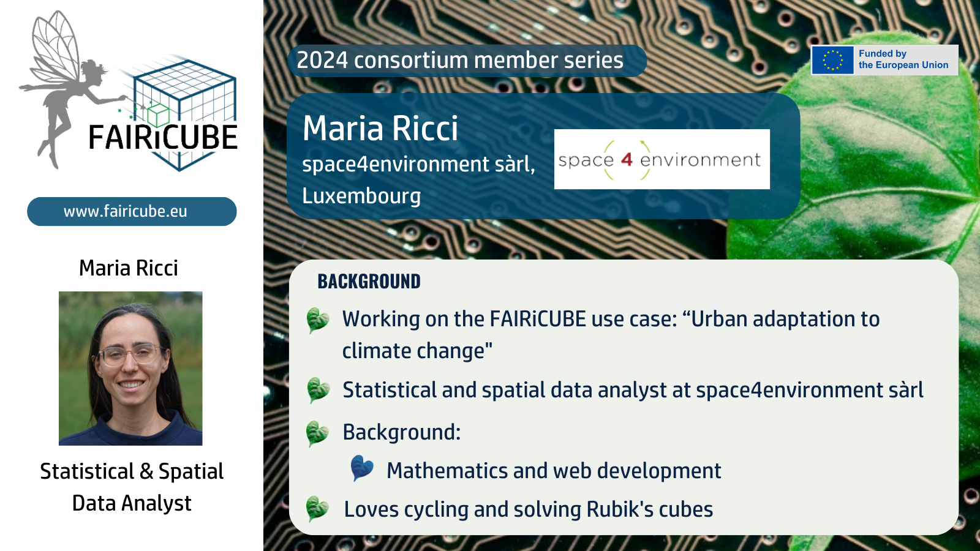980x551 pixels.
Task: Click the leaf bullet beside Loves cycling
Action: [x=318, y=508]
